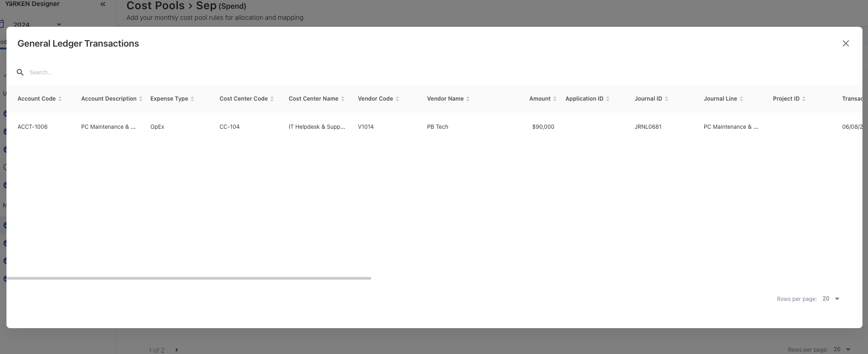Sort by Account Description column icon
This screenshot has width=868, height=354.
[x=141, y=99]
